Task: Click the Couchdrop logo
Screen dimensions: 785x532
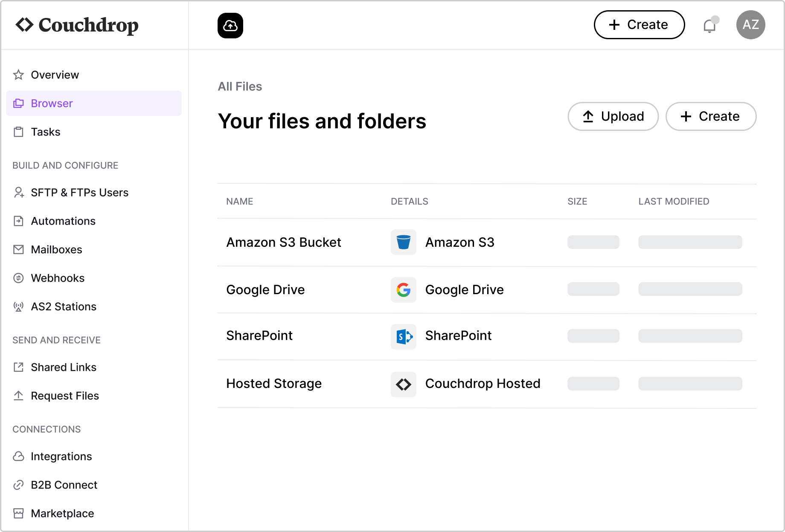Action: tap(77, 25)
